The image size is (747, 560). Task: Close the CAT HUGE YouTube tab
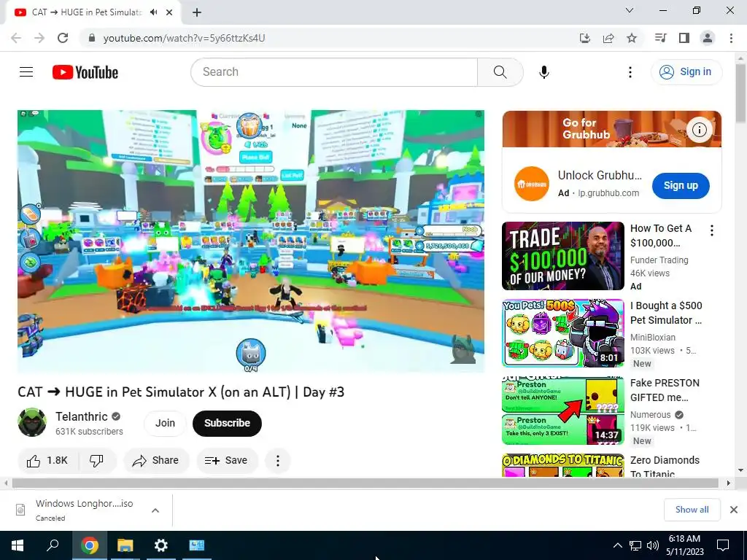(169, 12)
